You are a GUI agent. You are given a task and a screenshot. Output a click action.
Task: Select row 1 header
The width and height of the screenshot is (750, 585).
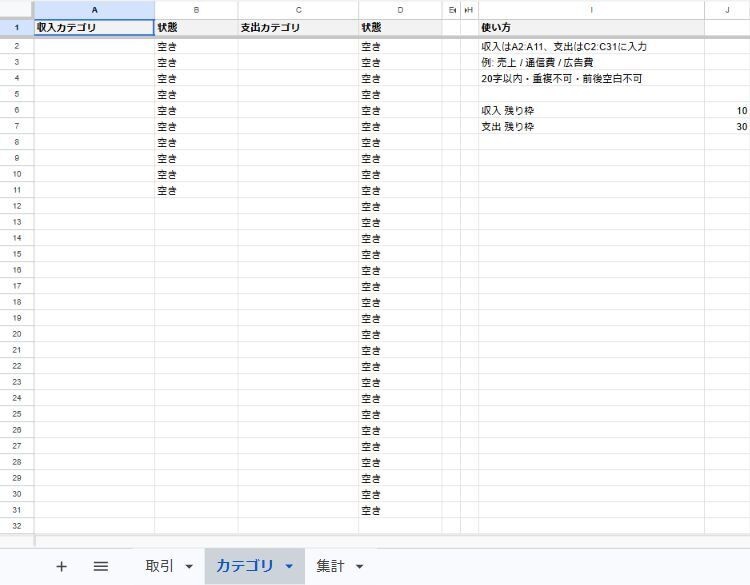[17, 28]
